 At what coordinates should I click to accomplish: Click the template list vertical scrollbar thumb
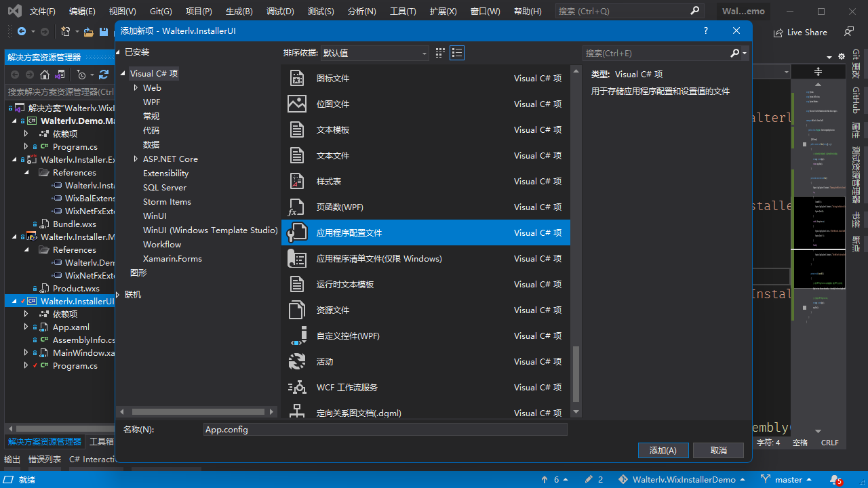[x=576, y=374]
